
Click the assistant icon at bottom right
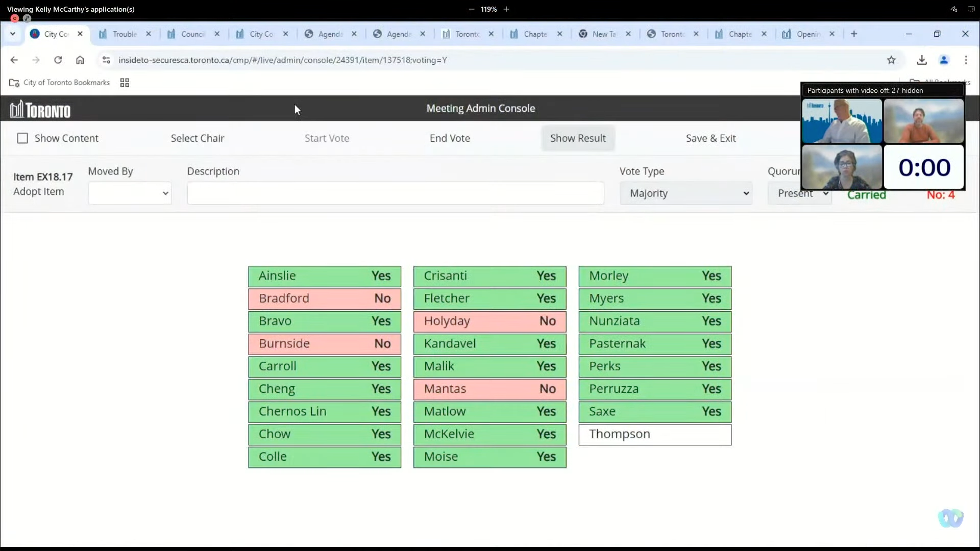[950, 518]
